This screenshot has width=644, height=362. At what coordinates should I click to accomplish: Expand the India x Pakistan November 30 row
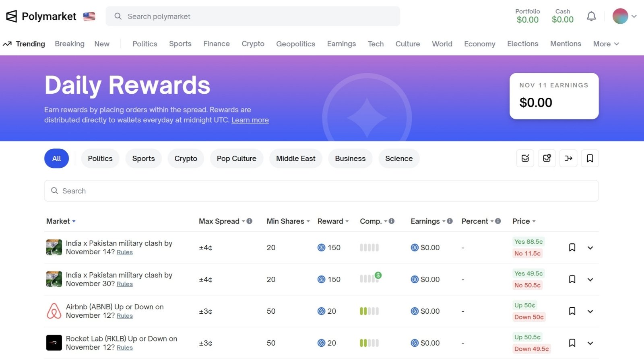tap(590, 280)
